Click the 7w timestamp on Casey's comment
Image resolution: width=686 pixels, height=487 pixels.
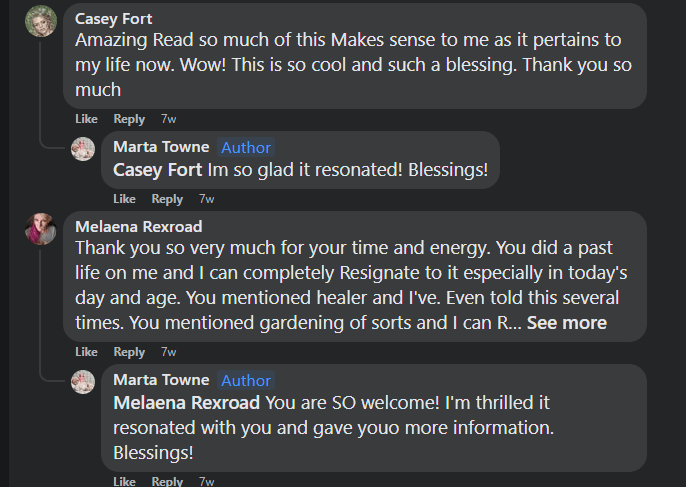tap(169, 119)
